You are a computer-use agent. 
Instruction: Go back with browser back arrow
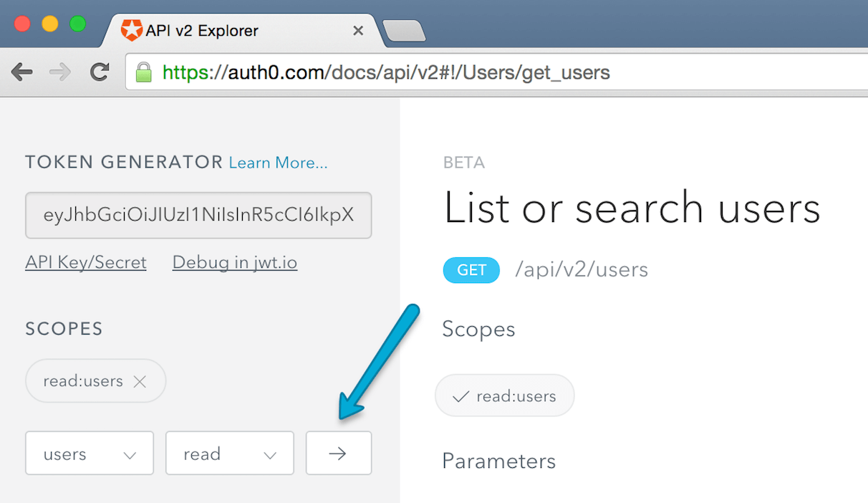point(22,72)
